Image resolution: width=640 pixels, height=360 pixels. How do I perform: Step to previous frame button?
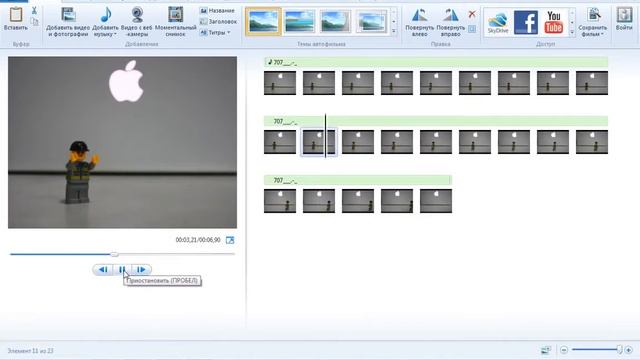(103, 269)
